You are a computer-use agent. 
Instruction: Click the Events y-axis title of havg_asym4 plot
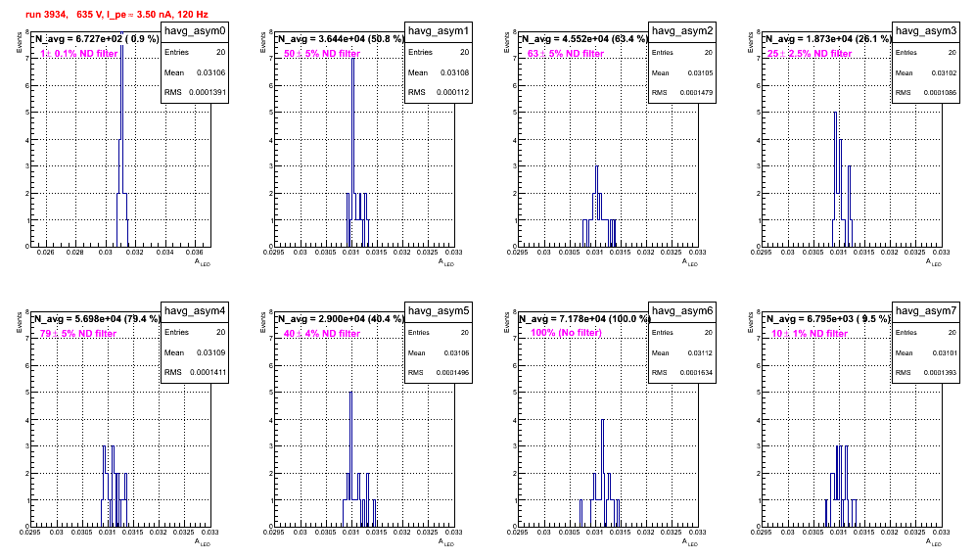coord(19,323)
